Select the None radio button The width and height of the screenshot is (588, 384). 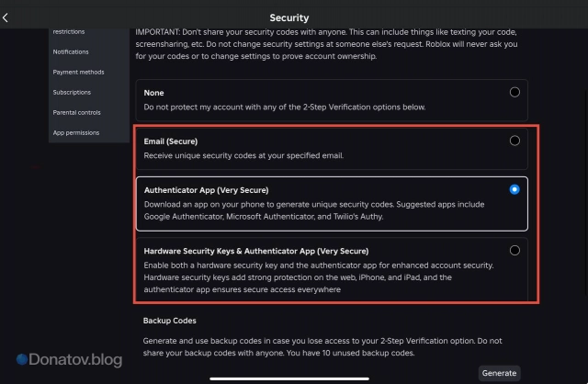514,92
